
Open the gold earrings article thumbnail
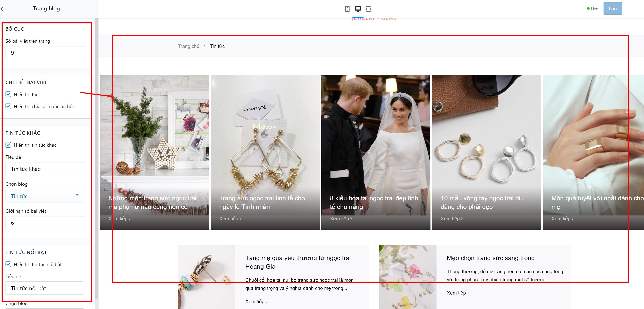(x=265, y=145)
